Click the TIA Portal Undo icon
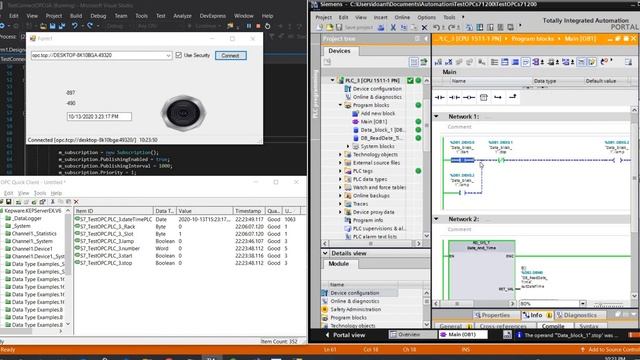The height and width of the screenshot is (360, 640). point(436,27)
